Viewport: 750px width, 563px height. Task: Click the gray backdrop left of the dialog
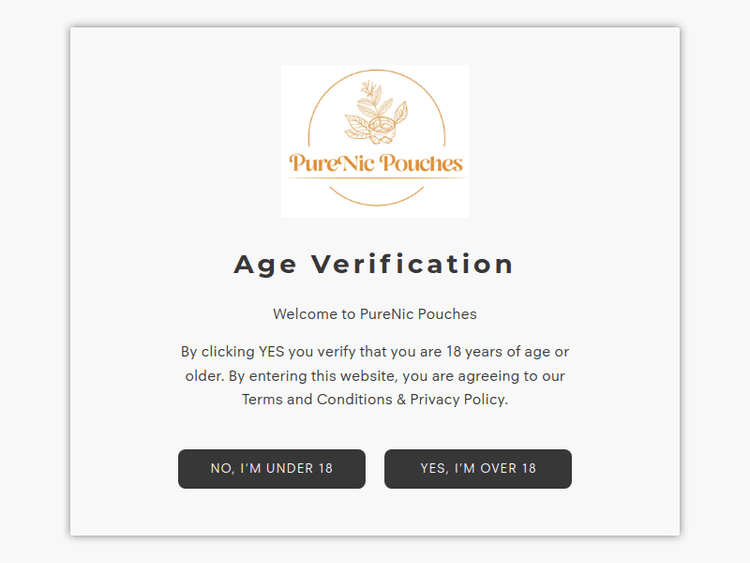point(34,281)
